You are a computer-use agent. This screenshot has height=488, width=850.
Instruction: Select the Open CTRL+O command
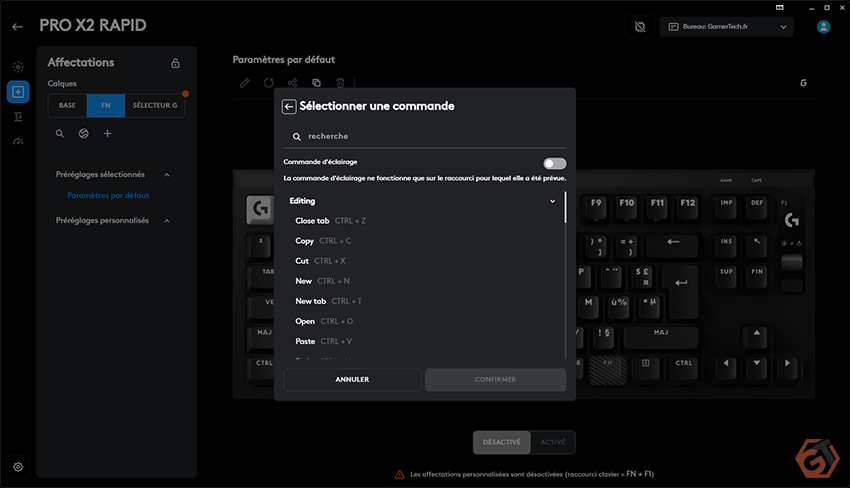[x=324, y=321]
